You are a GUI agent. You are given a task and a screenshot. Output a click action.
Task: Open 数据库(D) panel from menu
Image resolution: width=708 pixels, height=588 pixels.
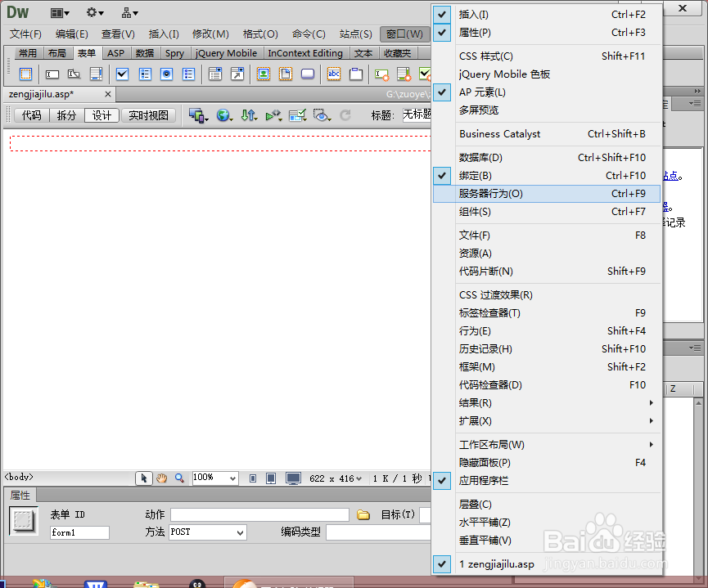[547, 158]
